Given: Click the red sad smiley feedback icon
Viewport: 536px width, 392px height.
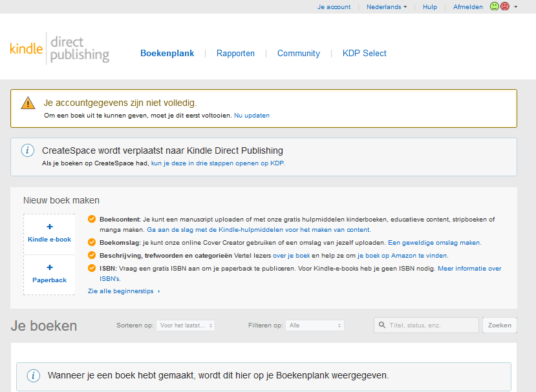Looking at the screenshot, I should tap(505, 6).
